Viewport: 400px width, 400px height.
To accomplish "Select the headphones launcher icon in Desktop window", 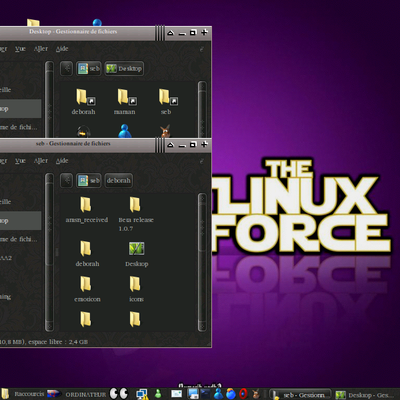I will pyautogui.click(x=83, y=131).
